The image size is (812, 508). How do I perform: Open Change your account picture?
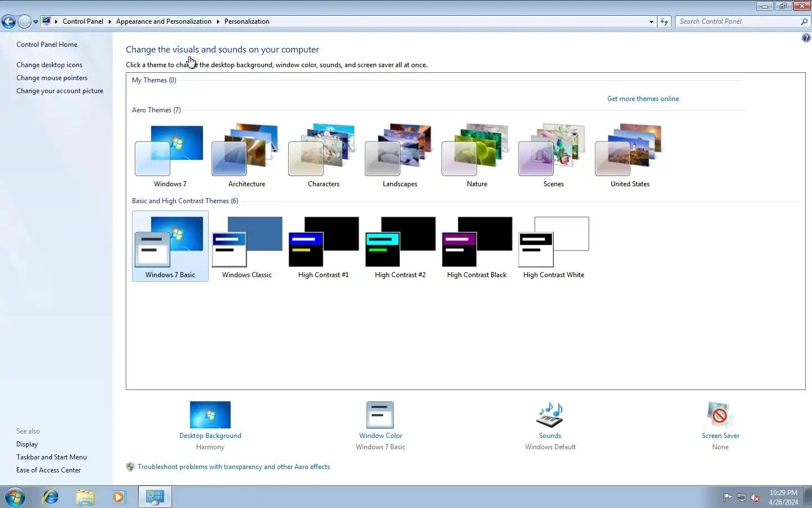(60, 91)
